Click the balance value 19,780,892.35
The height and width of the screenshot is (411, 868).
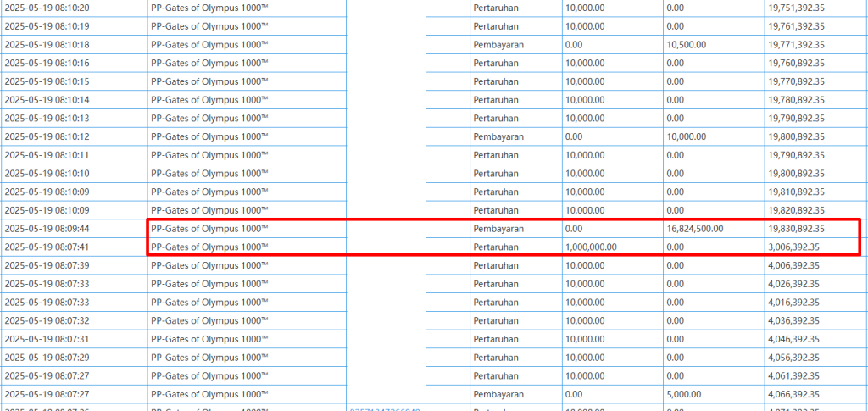click(x=797, y=100)
